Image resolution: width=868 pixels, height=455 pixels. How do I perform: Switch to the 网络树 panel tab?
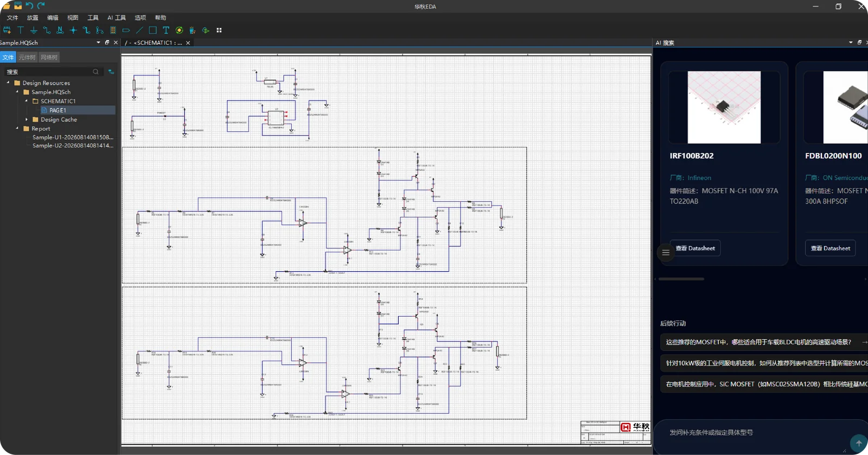pyautogui.click(x=49, y=57)
